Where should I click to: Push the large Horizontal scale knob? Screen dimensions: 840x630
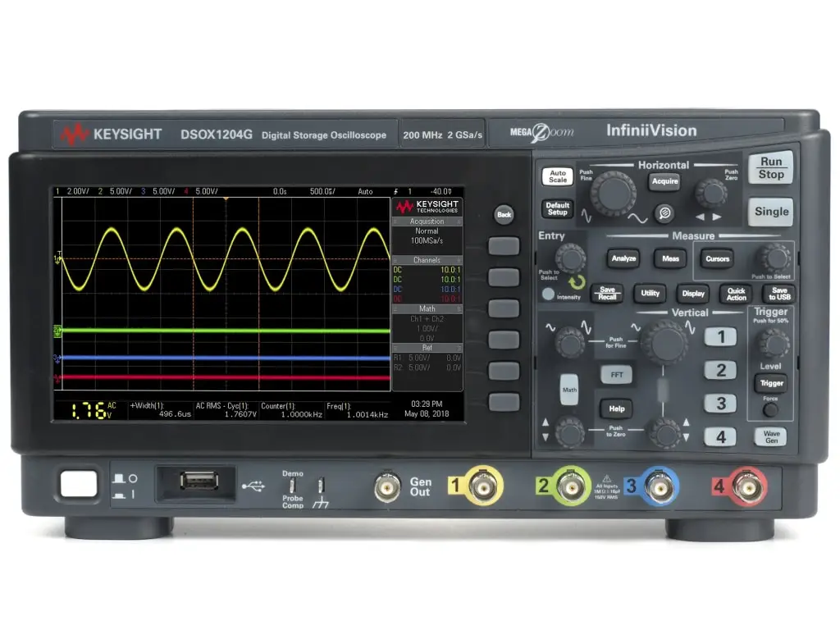614,193
